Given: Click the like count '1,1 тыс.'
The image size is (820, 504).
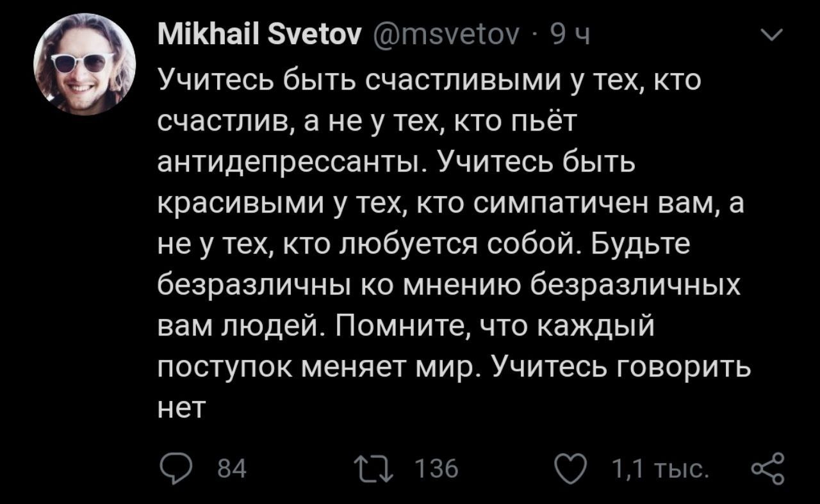Looking at the screenshot, I should 660,471.
